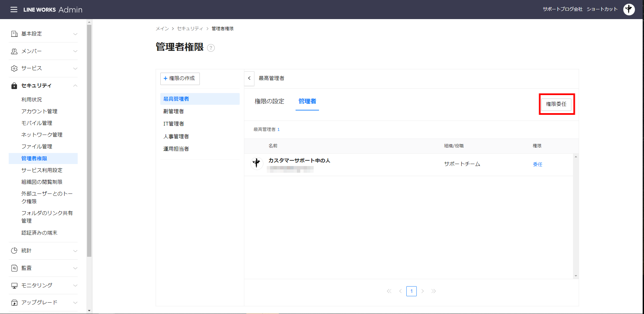This screenshot has height=314, width=644.
Task: Click the 委任 link in the admin row
Action: click(538, 164)
